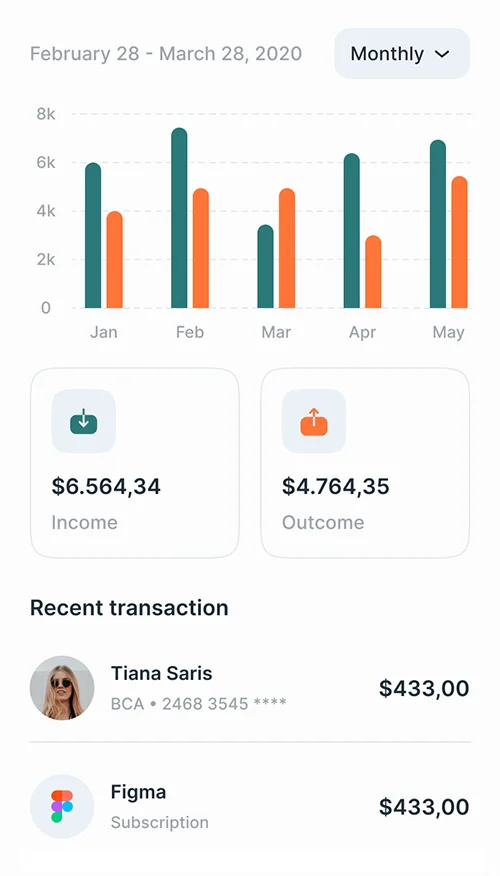This screenshot has height=876, width=500.
Task: Select the May label on chart axis
Action: pyautogui.click(x=448, y=332)
